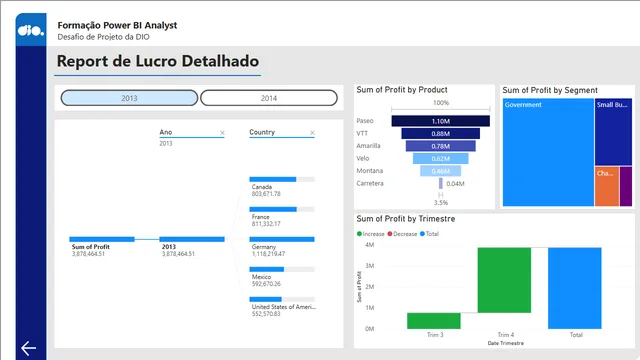Click the Formação Power BI Analyst title
Image resolution: width=640 pixels, height=360 pixels.
click(x=117, y=25)
